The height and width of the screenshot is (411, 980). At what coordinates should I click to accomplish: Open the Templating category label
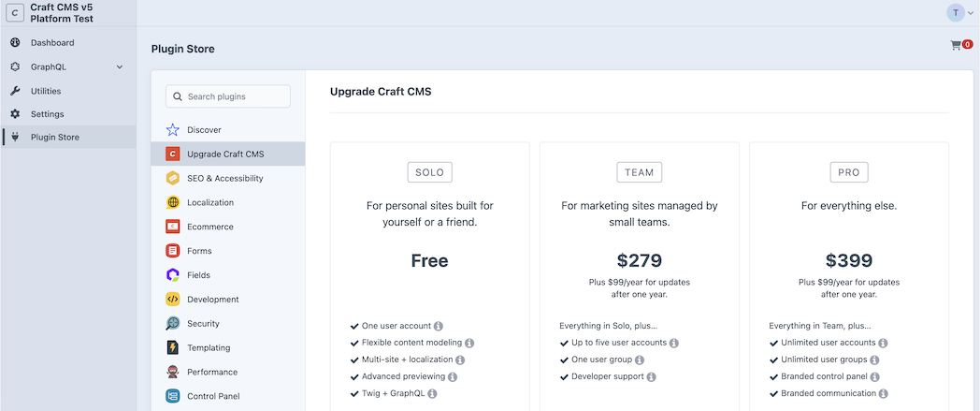(209, 348)
